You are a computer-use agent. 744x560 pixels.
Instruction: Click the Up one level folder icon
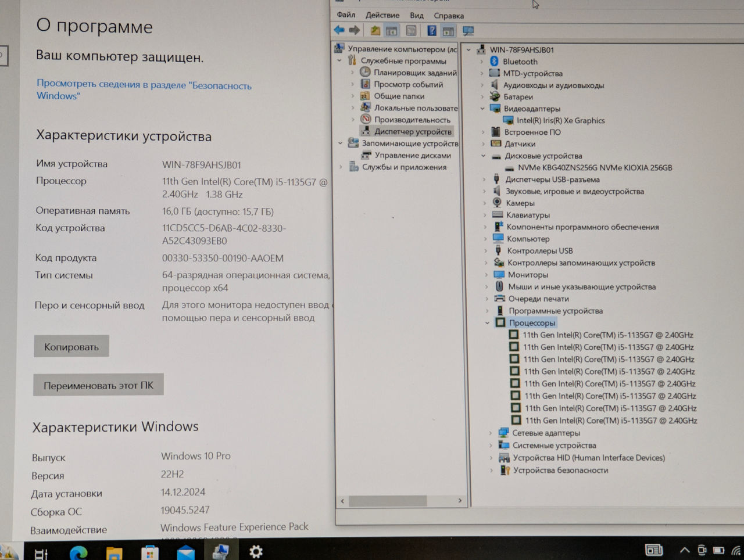click(x=375, y=30)
